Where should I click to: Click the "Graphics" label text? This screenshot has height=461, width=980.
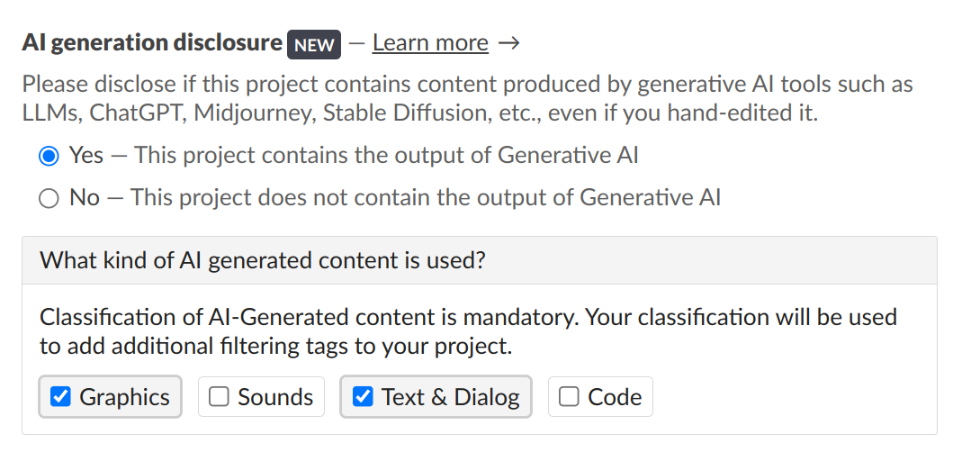(x=124, y=397)
